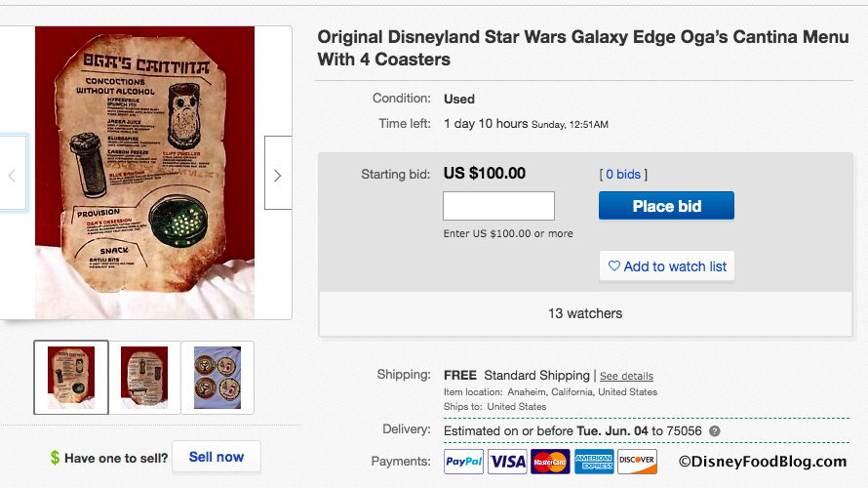Open the 0 bids link
The image size is (868, 488).
[x=623, y=175]
